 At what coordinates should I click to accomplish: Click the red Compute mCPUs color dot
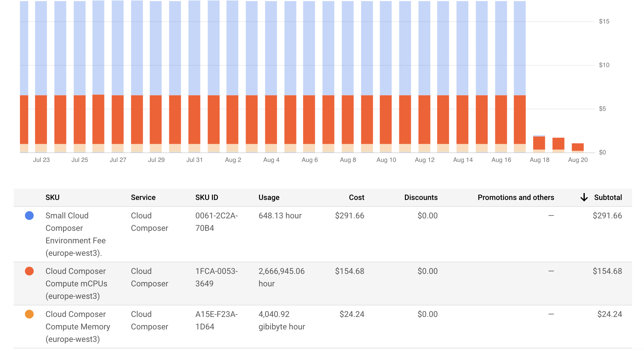point(29,271)
